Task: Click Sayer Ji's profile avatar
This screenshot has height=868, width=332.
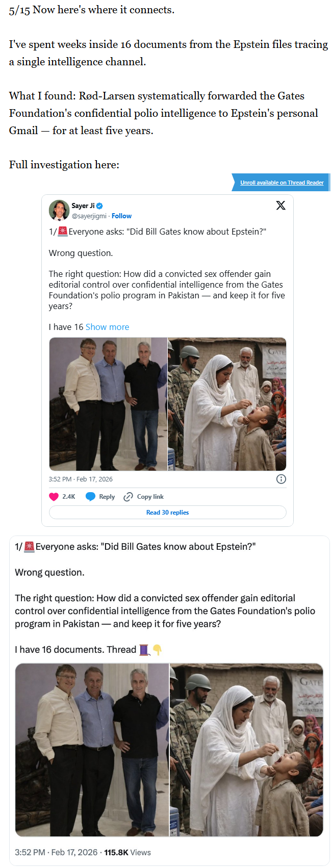Action: coord(59,210)
